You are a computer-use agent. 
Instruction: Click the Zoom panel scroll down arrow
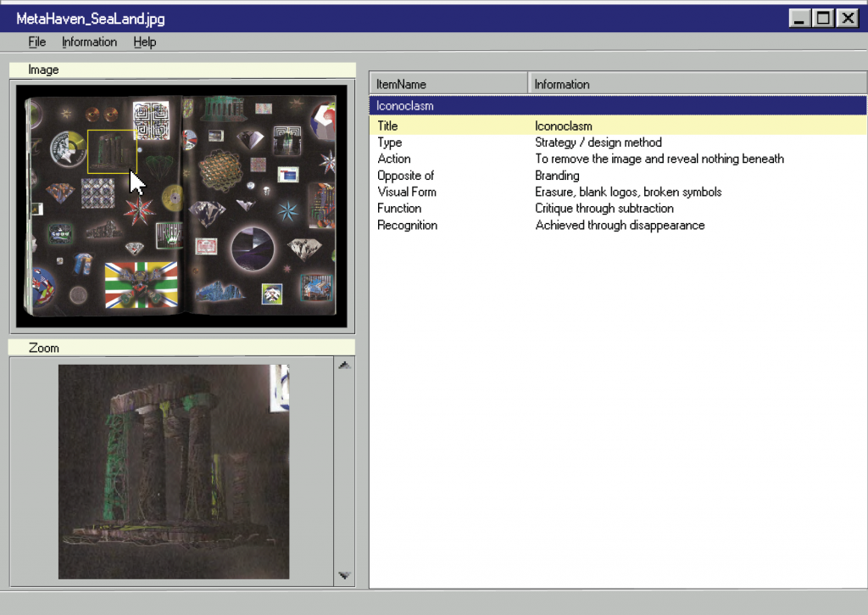[344, 575]
